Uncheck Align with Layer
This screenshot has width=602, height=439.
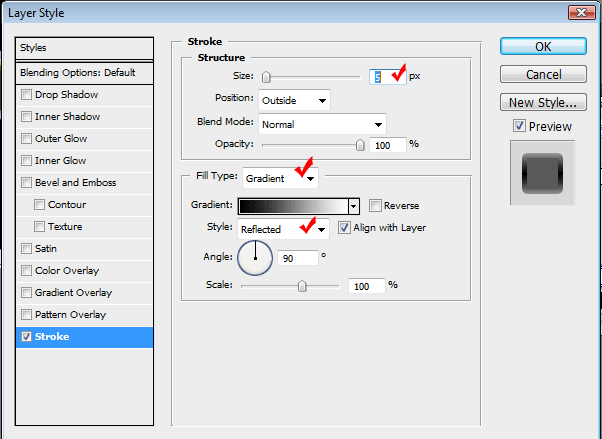pos(344,228)
